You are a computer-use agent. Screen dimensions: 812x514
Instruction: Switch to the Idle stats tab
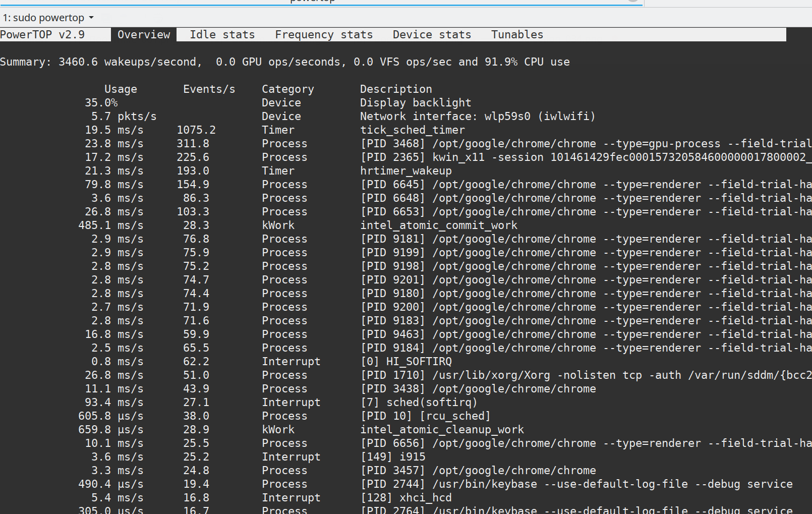click(x=222, y=34)
